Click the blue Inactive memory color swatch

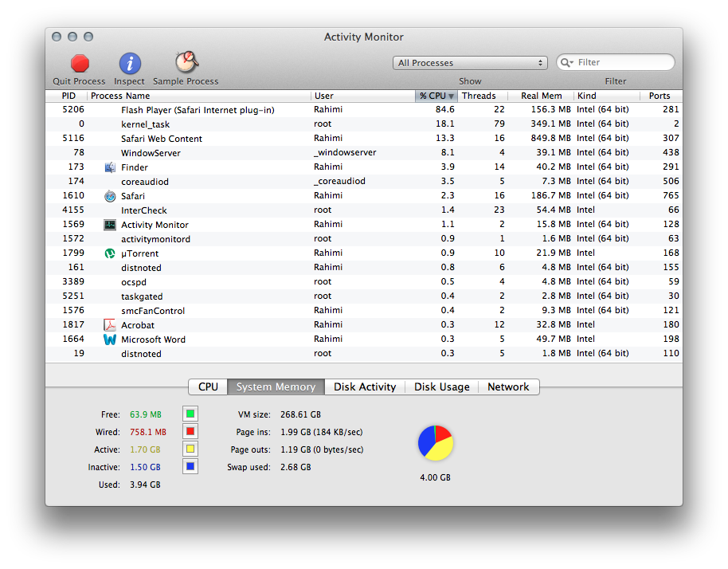(x=190, y=466)
